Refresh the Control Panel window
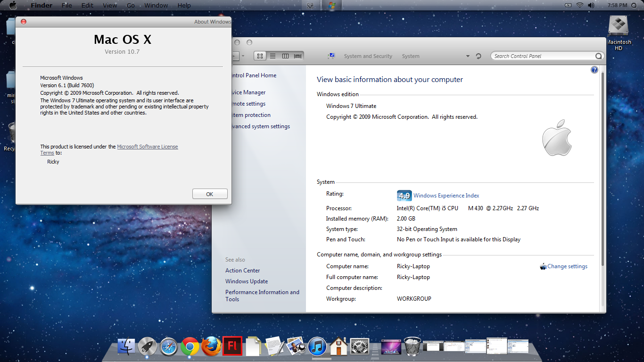 click(479, 56)
